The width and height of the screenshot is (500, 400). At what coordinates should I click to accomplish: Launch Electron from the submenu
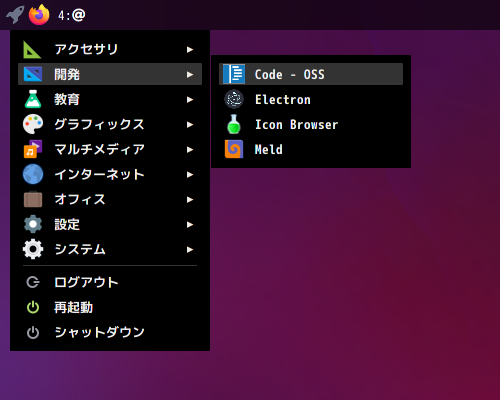tap(311, 99)
